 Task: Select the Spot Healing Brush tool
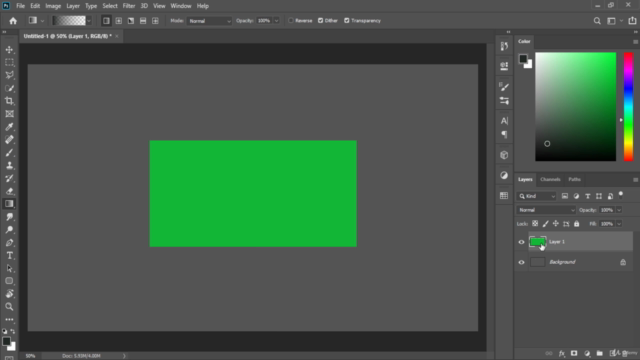pyautogui.click(x=9, y=140)
